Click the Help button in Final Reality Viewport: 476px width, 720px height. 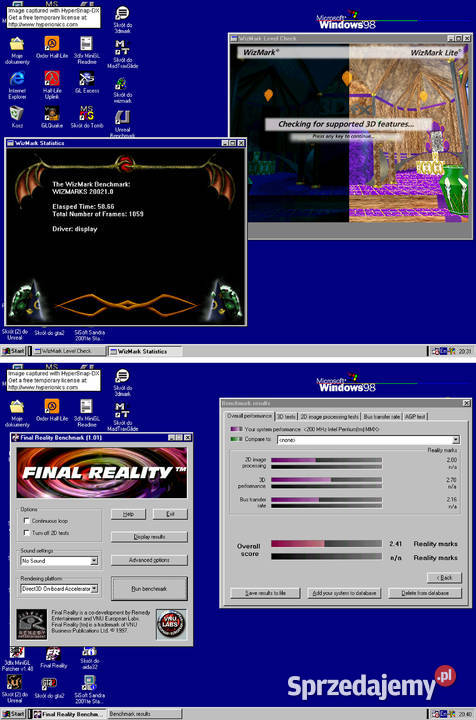pos(128,514)
